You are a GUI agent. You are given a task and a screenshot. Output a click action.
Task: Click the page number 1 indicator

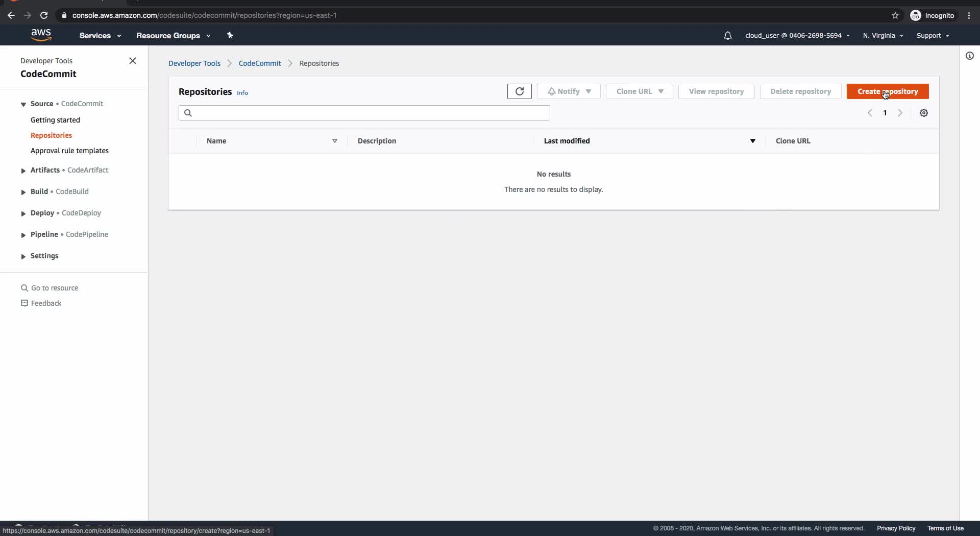tap(885, 113)
